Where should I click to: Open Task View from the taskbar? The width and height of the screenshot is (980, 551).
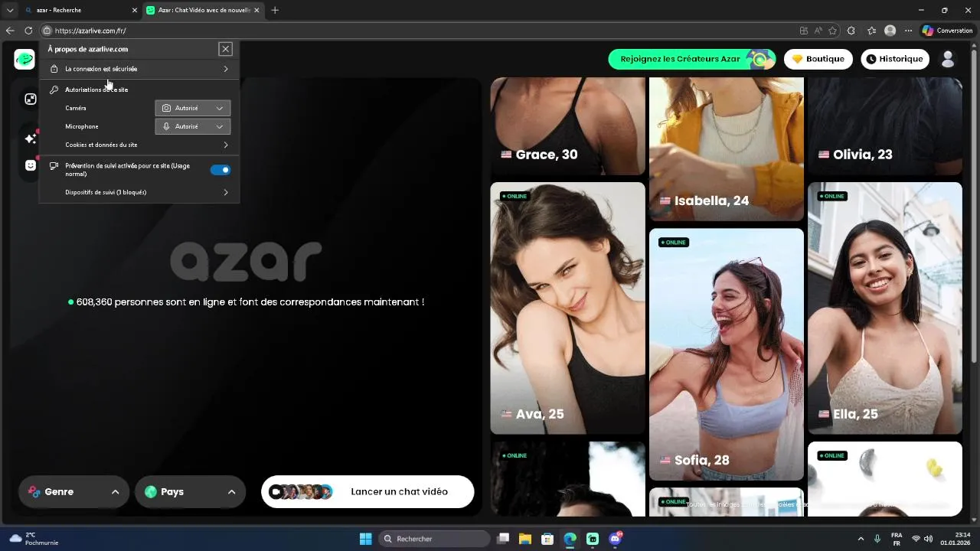click(x=503, y=539)
